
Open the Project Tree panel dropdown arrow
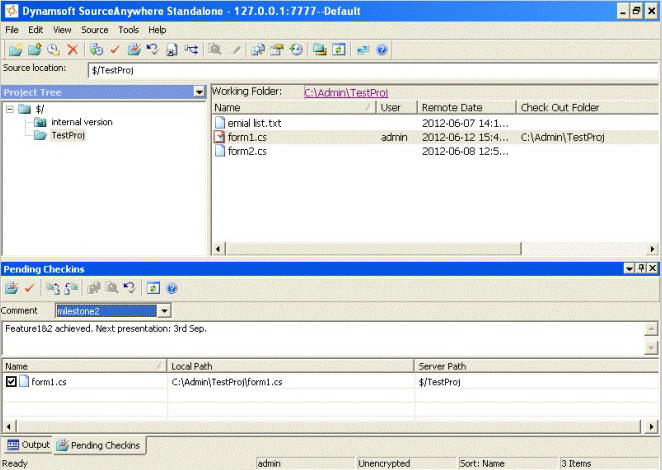(200, 92)
